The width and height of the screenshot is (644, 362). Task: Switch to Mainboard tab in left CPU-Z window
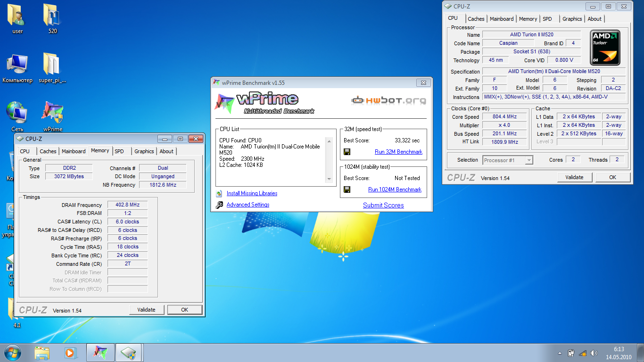tap(74, 151)
